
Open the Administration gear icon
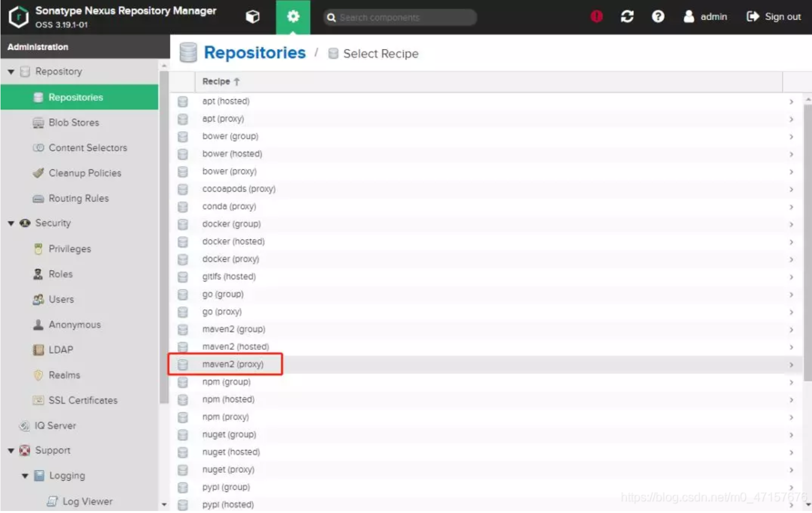pos(293,17)
